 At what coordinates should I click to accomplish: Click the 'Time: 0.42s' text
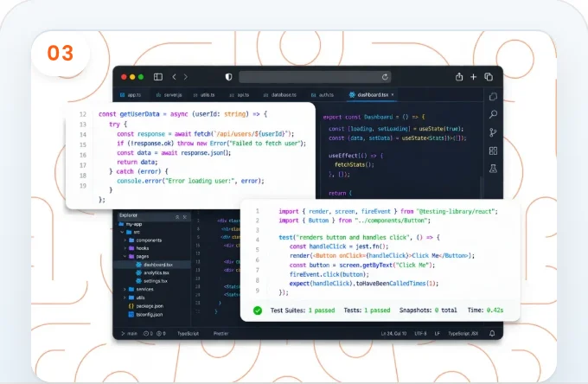tap(486, 310)
